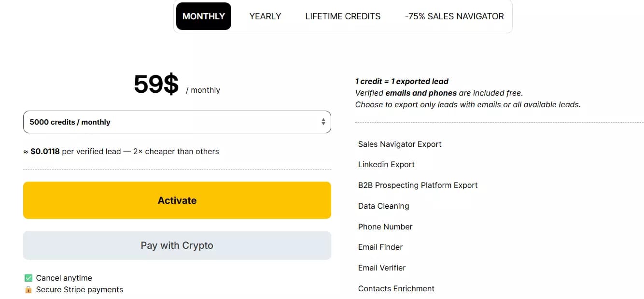Click the Activate button
644x299 pixels.
tap(177, 200)
